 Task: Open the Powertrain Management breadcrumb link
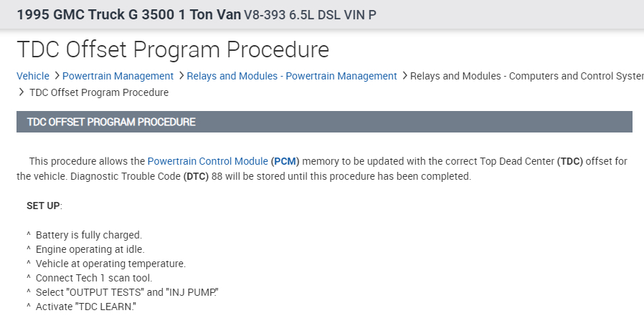pyautogui.click(x=118, y=76)
